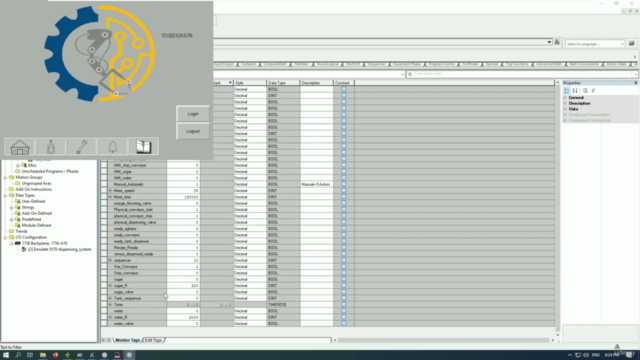Open File Explorer from the taskbar
640x360 pixels.
point(43,355)
